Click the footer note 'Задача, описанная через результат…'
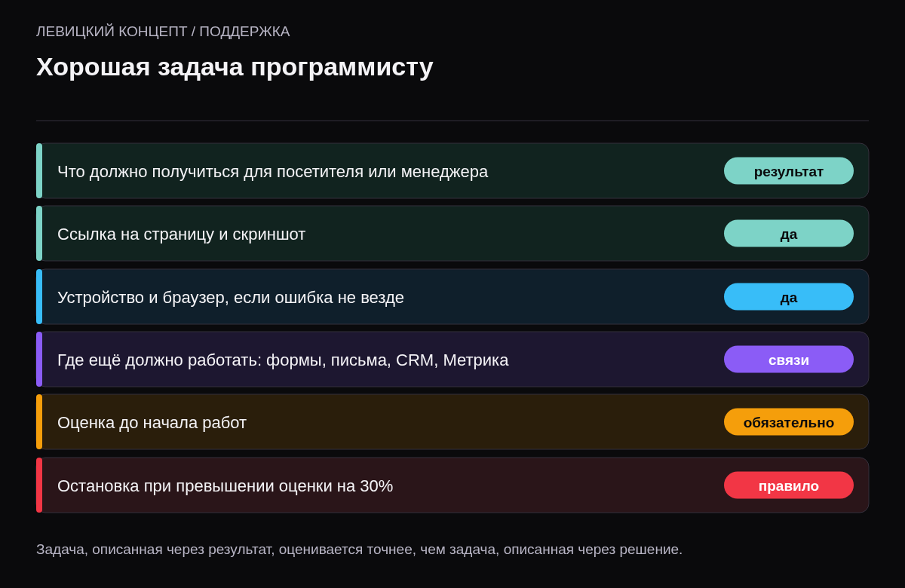This screenshot has width=905, height=588. pos(359,550)
